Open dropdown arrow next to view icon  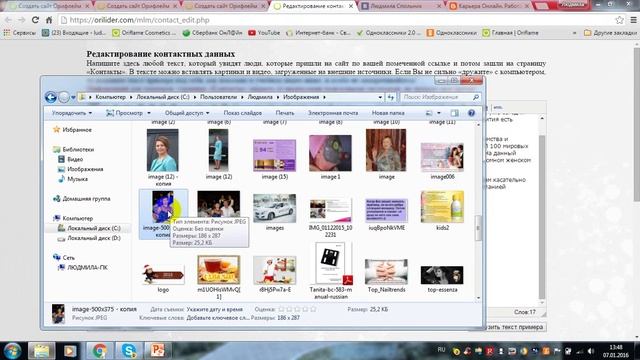pyautogui.click(x=439, y=113)
